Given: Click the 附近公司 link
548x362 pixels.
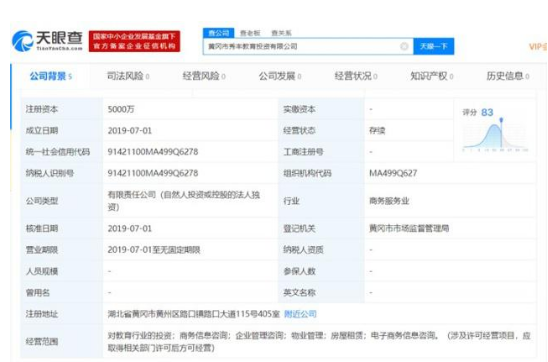Looking at the screenshot, I should [x=300, y=314].
